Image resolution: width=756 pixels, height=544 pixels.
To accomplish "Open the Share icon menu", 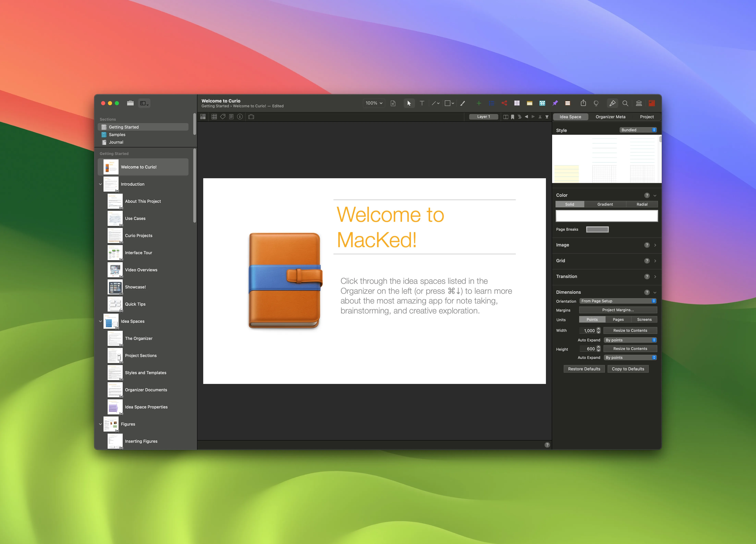I will click(583, 103).
